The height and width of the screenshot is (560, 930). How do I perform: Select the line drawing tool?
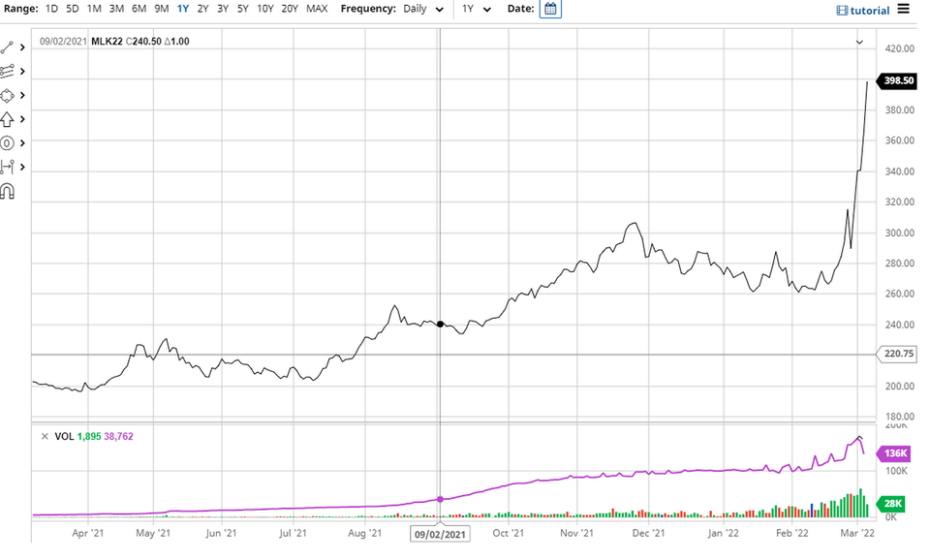pyautogui.click(x=8, y=47)
